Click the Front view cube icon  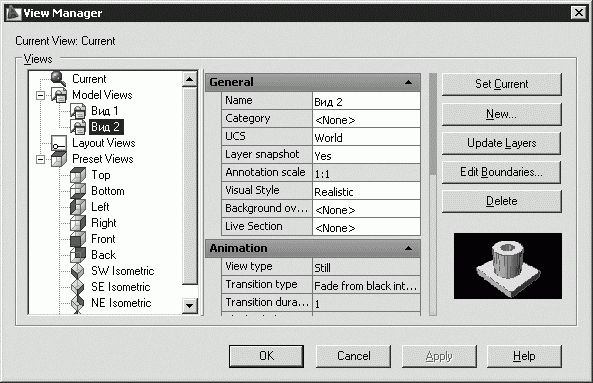pos(78,239)
